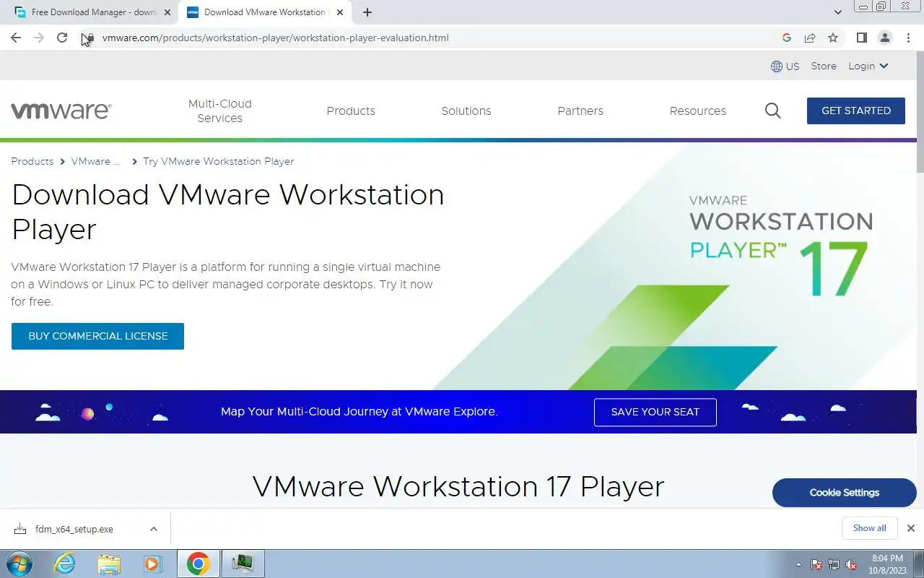Expand fdm_x64_setup.exe download options arrow
This screenshot has height=578, width=924.
(x=154, y=529)
